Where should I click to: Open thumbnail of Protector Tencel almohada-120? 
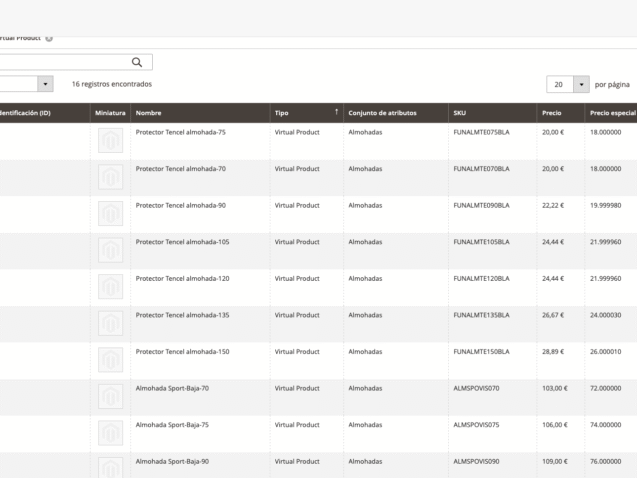110,287
